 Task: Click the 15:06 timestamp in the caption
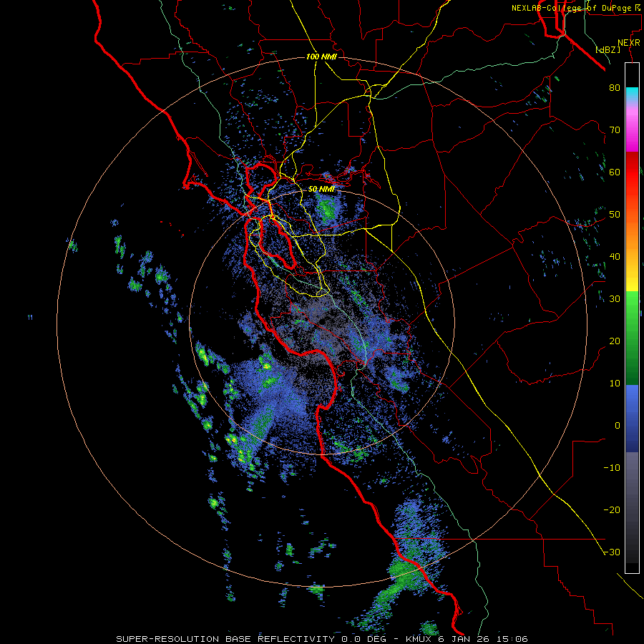[512, 639]
